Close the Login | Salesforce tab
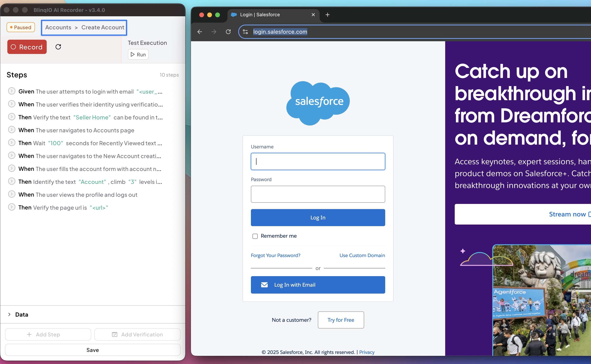The width and height of the screenshot is (591, 364). (313, 15)
